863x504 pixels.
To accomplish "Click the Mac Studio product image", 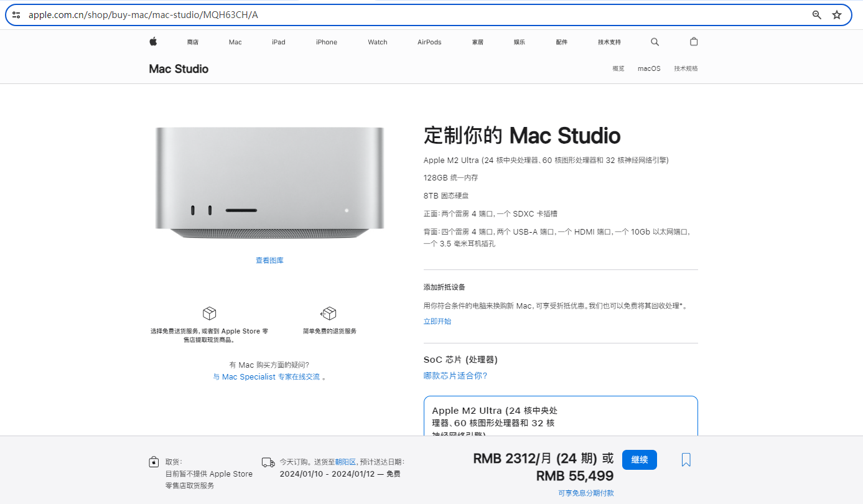I will click(x=269, y=183).
